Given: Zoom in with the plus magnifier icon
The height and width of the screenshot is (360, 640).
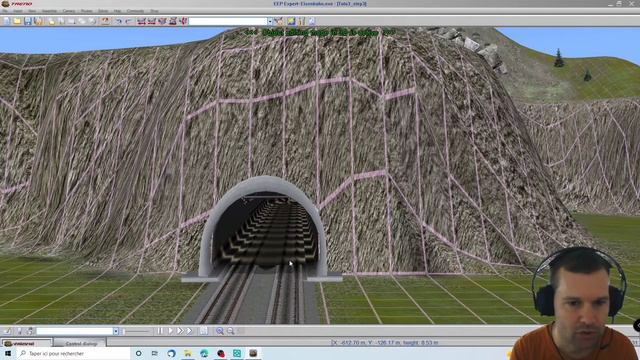Looking at the screenshot, I should 220,331.
